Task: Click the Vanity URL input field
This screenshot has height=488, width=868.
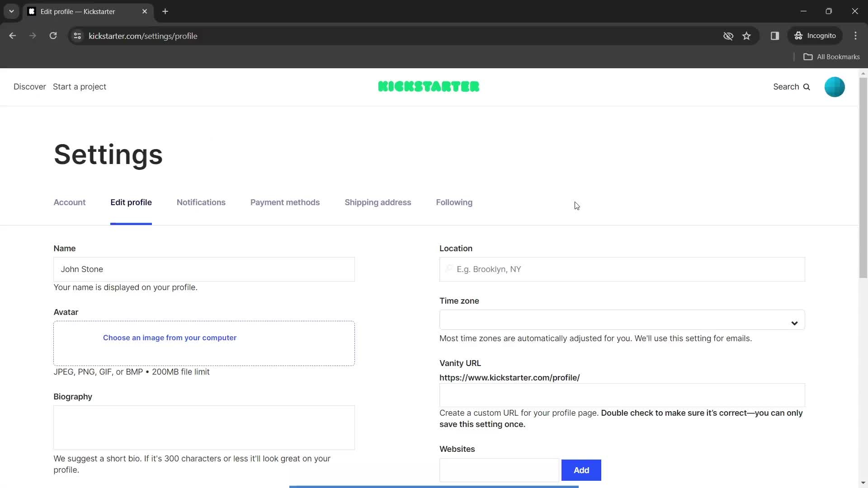Action: coord(622,395)
